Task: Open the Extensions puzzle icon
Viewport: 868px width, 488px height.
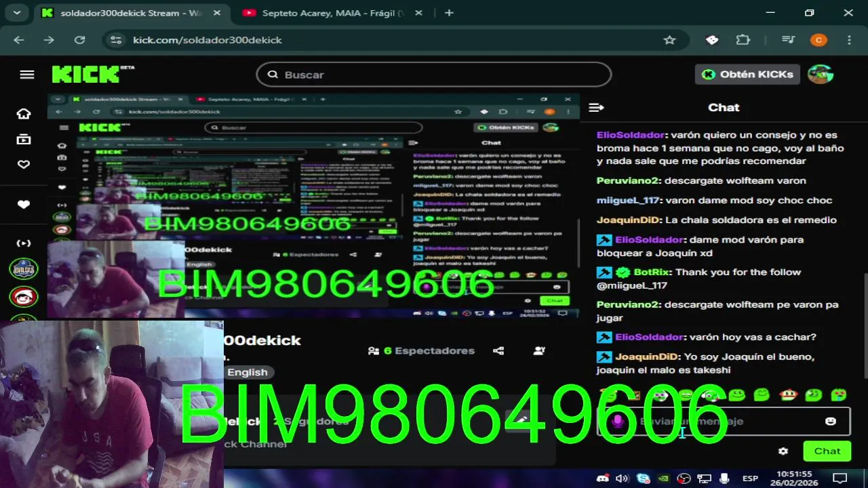Action: (743, 40)
